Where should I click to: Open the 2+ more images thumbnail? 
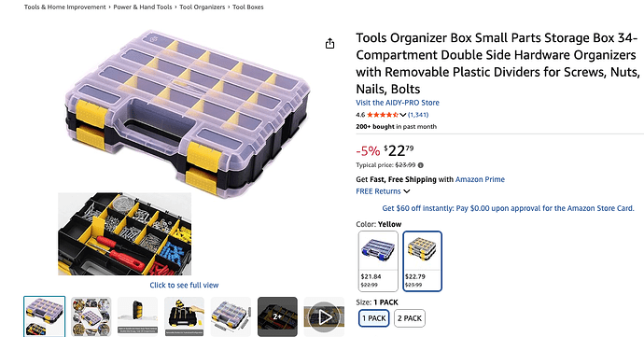coord(277,316)
